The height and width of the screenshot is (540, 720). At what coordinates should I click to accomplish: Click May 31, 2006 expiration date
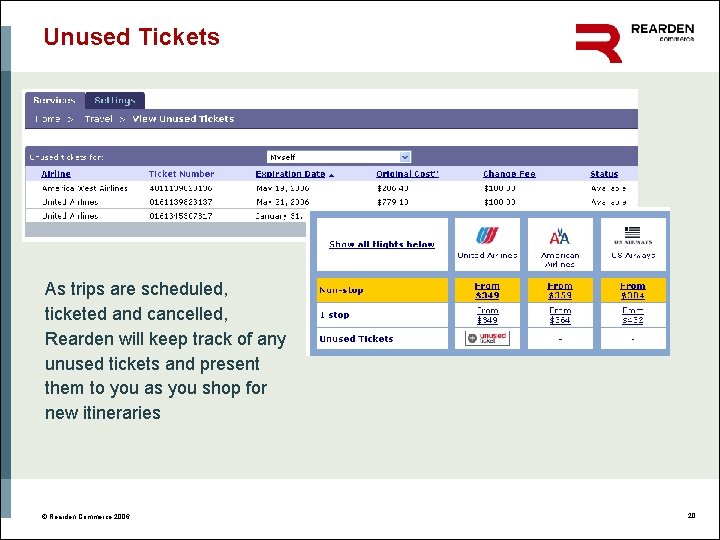(283, 202)
